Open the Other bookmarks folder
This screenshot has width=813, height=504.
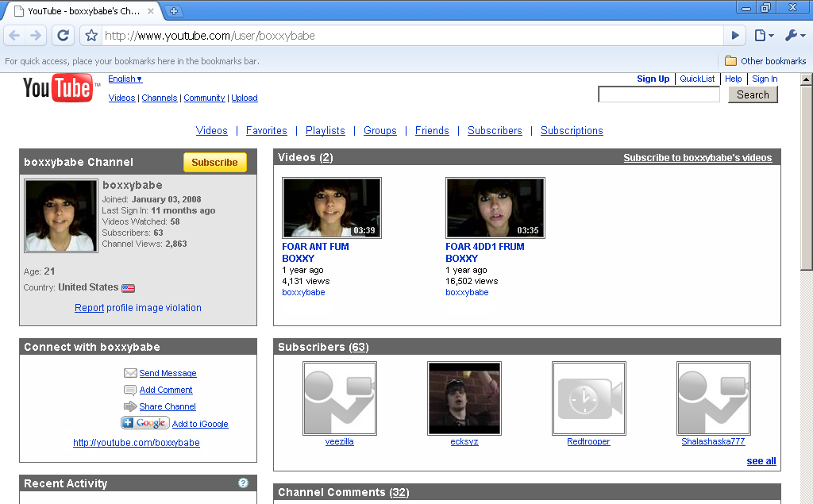click(x=765, y=61)
